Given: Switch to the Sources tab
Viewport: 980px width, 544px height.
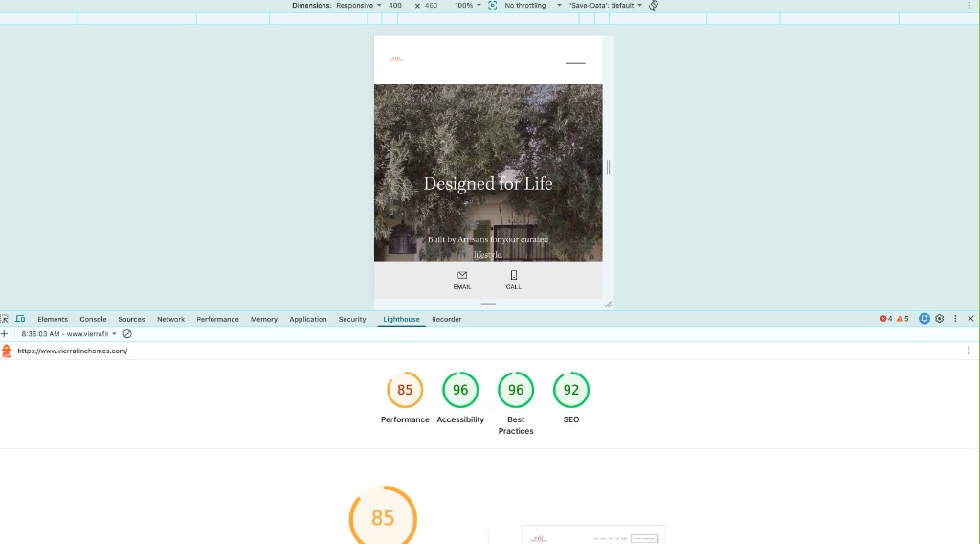Looking at the screenshot, I should (x=131, y=319).
